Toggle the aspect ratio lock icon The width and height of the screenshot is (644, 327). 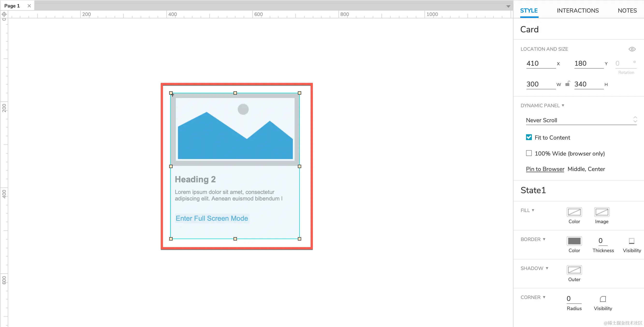568,84
